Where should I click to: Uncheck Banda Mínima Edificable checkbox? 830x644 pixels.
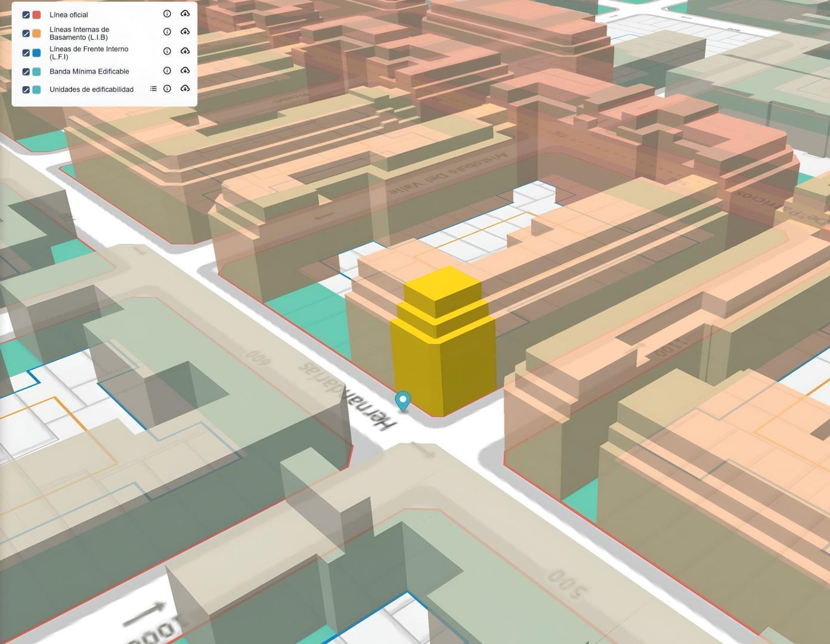[x=26, y=72]
